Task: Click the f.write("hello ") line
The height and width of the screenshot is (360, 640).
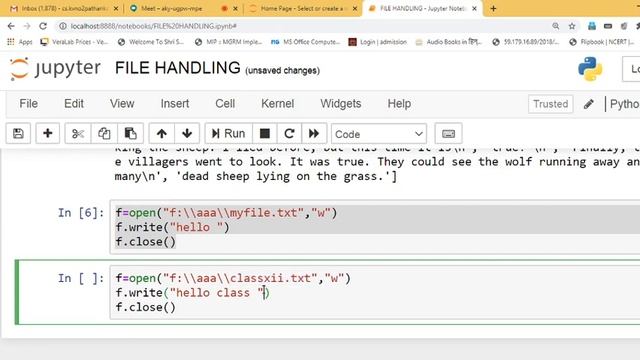Action: click(172, 227)
